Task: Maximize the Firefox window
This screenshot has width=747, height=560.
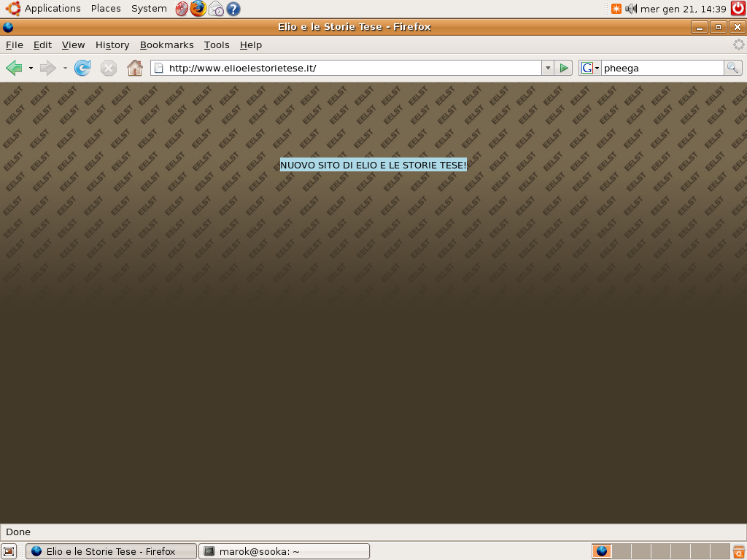Action: point(719,27)
